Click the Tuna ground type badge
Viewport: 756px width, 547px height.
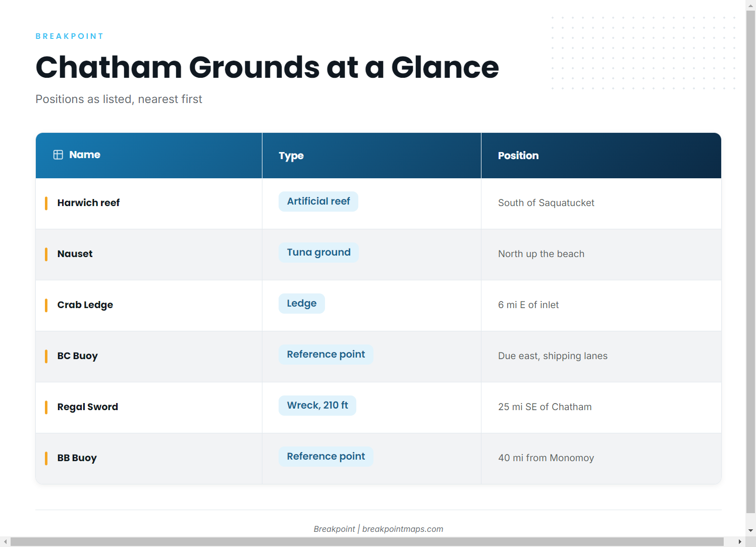click(318, 253)
